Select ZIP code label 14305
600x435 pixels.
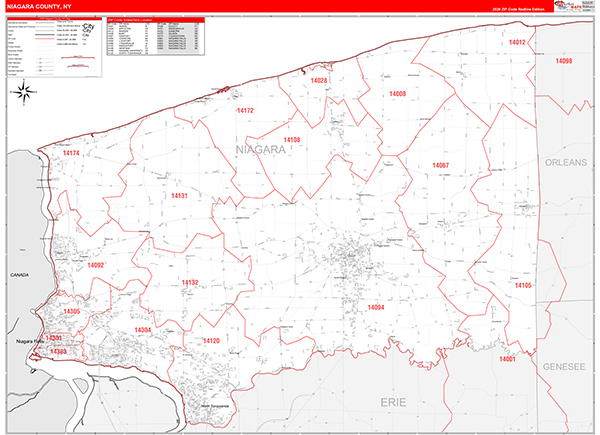click(72, 311)
